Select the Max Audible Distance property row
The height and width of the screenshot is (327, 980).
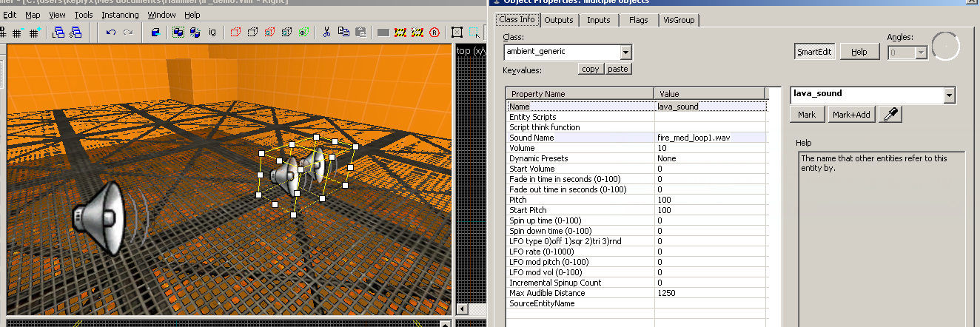[637, 293]
